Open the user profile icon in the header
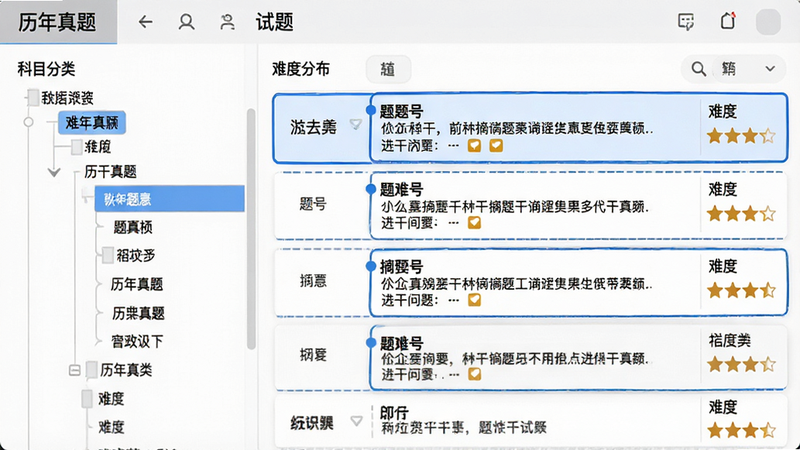This screenshot has height=450, width=800. [186, 22]
